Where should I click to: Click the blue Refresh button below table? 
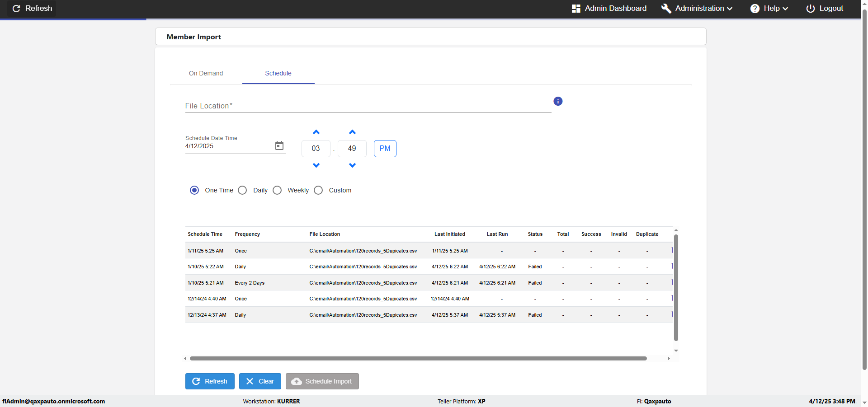coord(210,381)
